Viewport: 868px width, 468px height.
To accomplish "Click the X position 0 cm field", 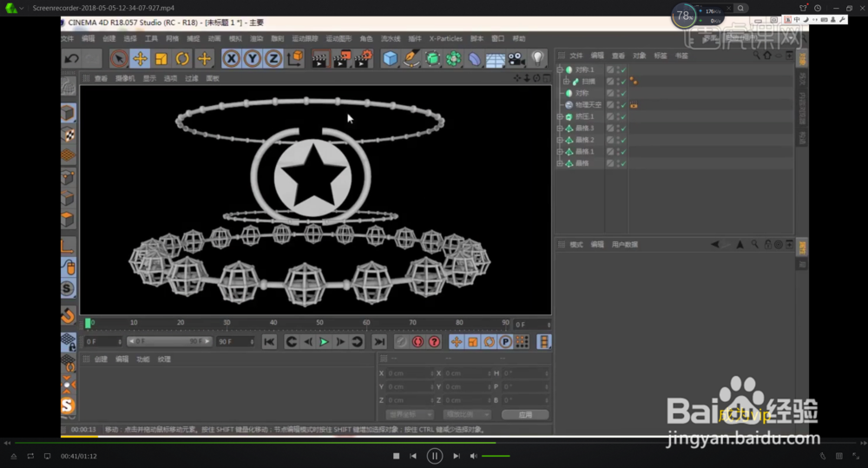I will tap(411, 373).
